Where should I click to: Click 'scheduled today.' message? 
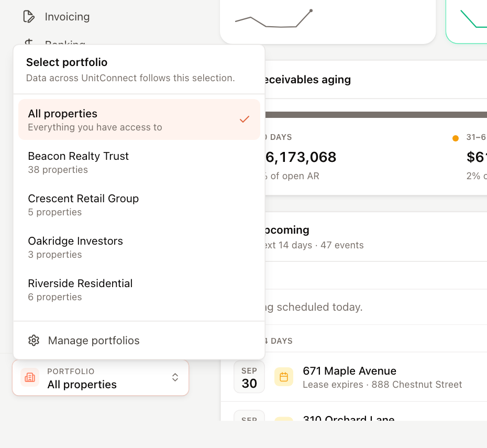tap(319, 307)
